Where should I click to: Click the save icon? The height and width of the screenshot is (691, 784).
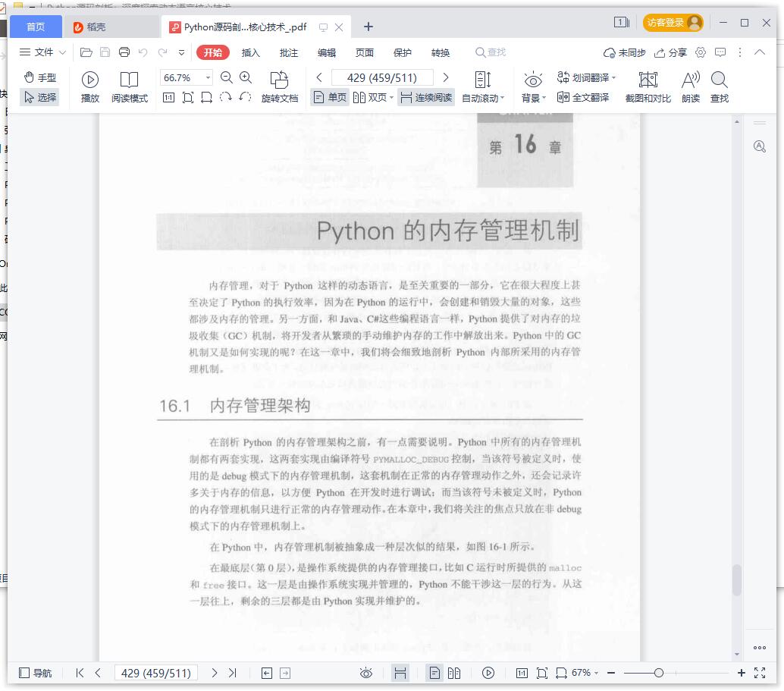[x=105, y=52]
